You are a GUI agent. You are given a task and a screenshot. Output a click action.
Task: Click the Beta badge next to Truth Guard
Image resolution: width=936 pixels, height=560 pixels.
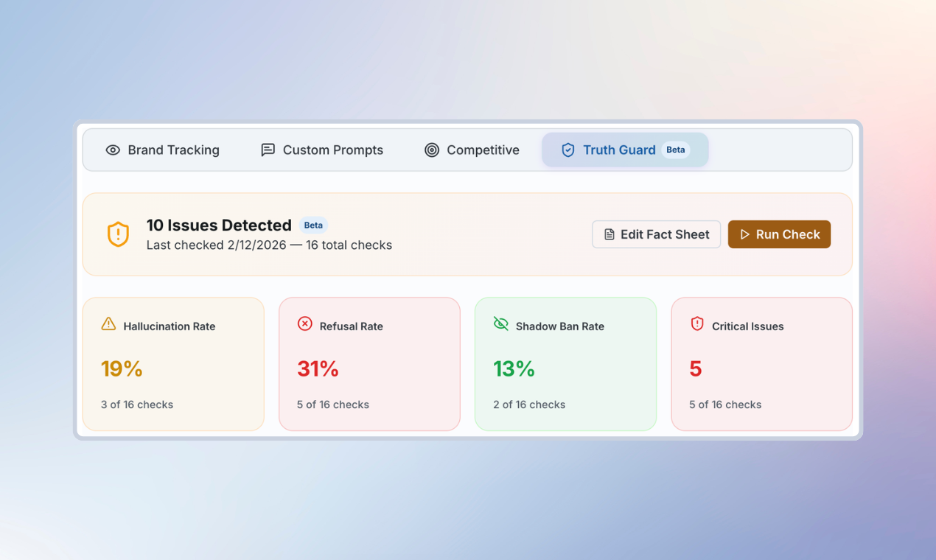(x=676, y=150)
